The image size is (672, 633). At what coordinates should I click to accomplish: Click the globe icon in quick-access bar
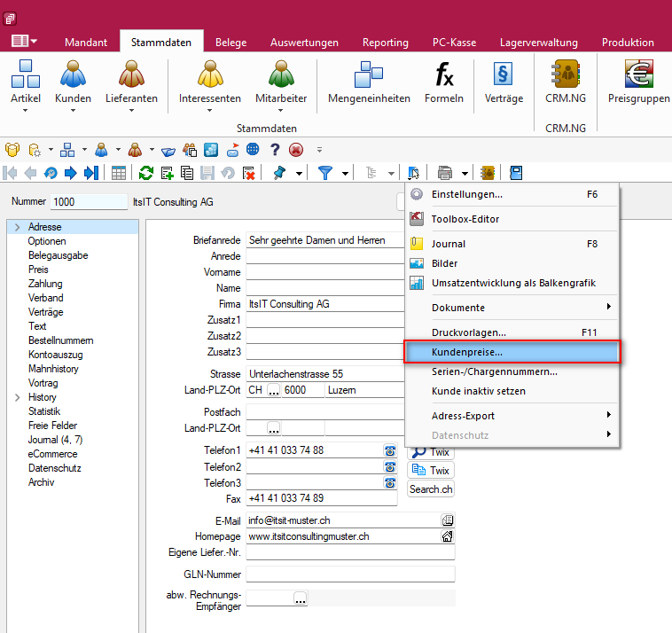(x=253, y=149)
